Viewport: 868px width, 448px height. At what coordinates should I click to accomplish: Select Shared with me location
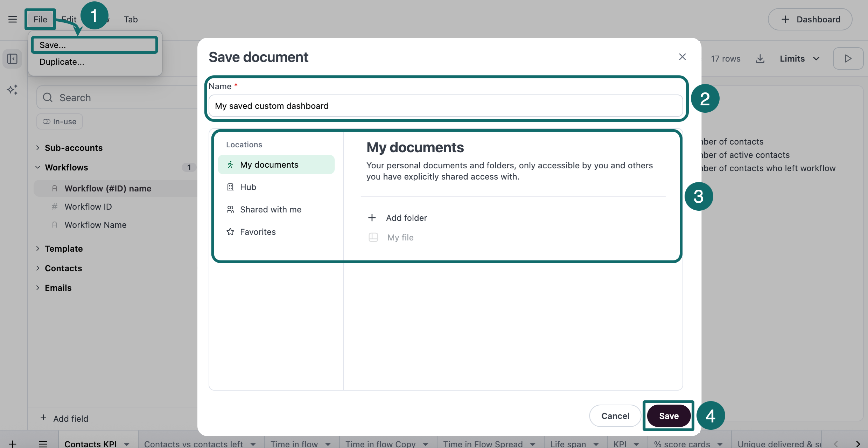270,209
